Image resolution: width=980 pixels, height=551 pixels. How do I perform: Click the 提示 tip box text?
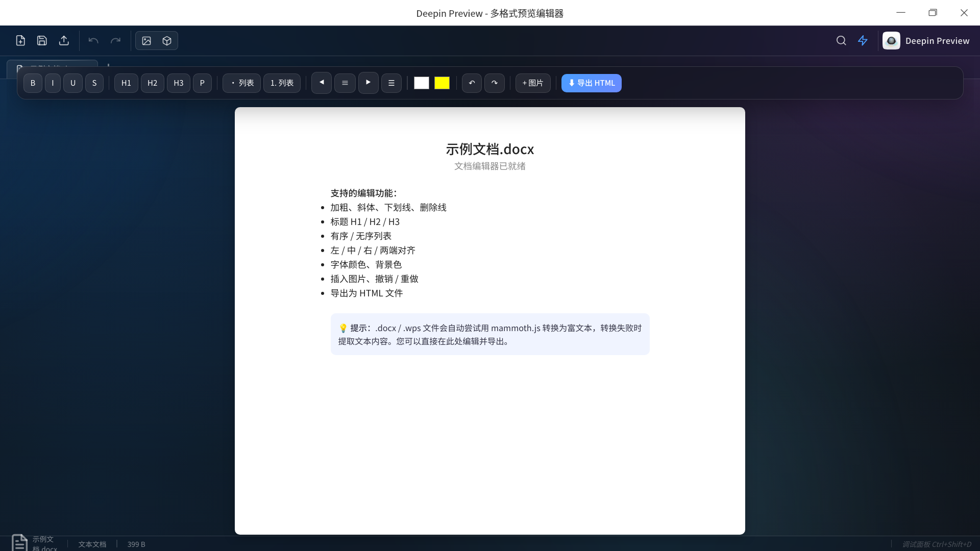pyautogui.click(x=490, y=334)
